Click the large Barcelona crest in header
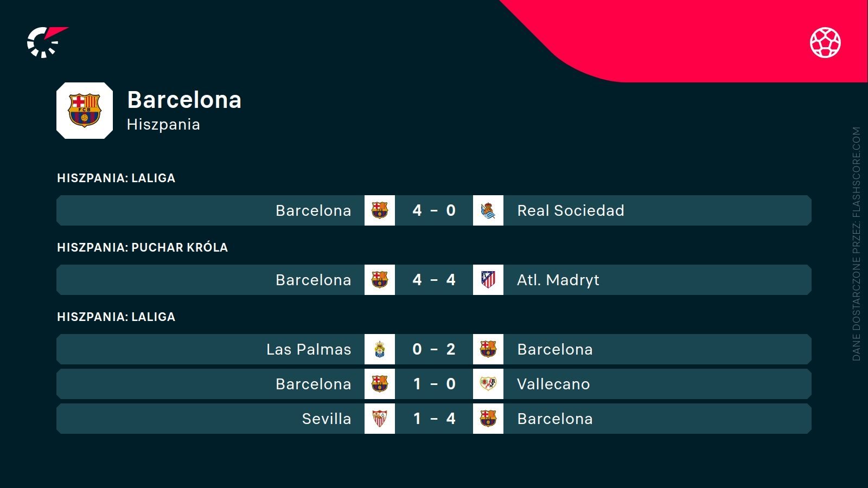Viewport: 868px width, 488px height. [x=85, y=111]
